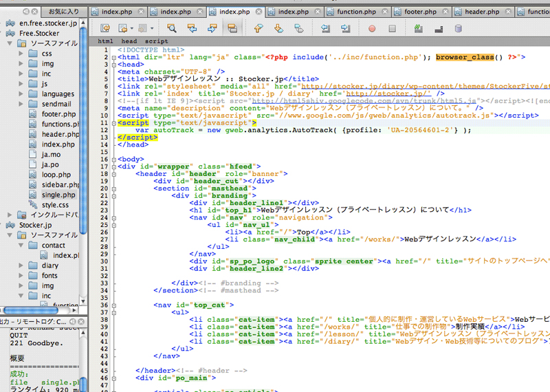Viewport: 550px width, 392px height.
Task: Collapse the body fold at line 16
Action: tap(114, 160)
